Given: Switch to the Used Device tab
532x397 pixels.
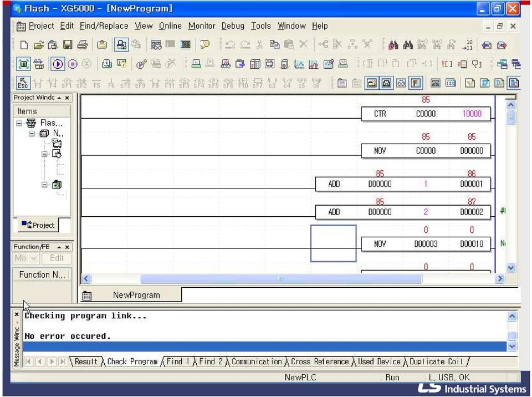Looking at the screenshot, I should click(x=379, y=362).
